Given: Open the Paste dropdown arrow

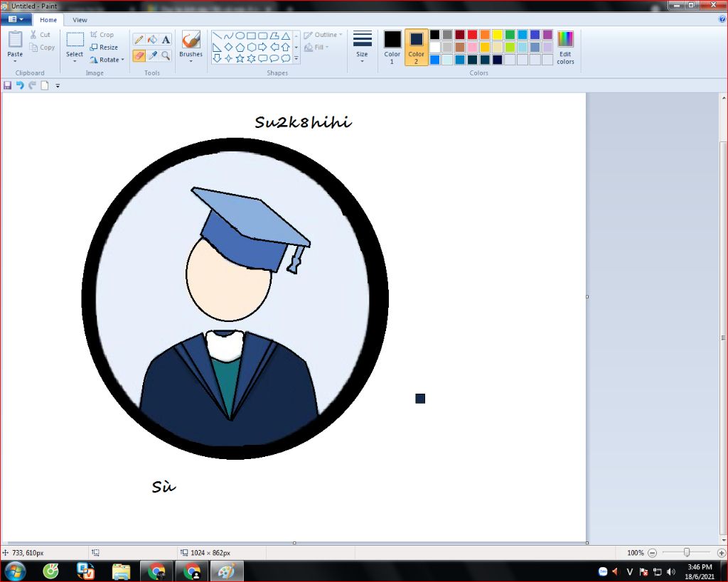Looking at the screenshot, I should [x=15, y=61].
